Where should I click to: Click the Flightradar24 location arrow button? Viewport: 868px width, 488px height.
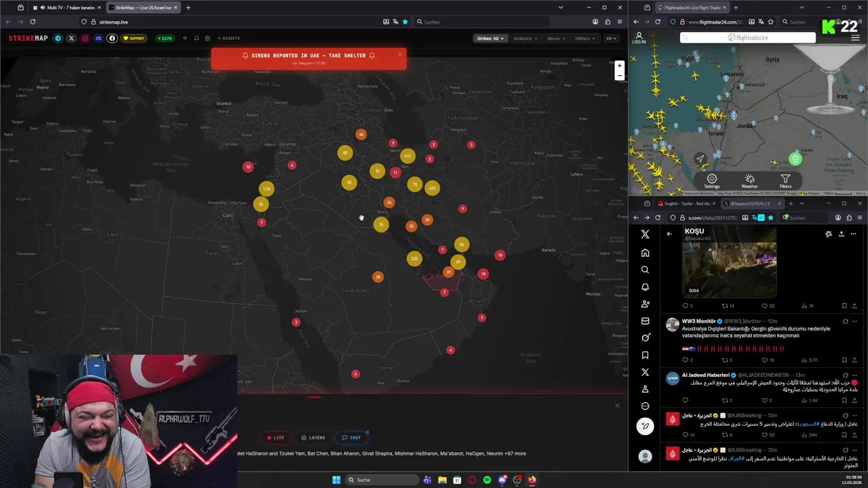[x=701, y=159]
